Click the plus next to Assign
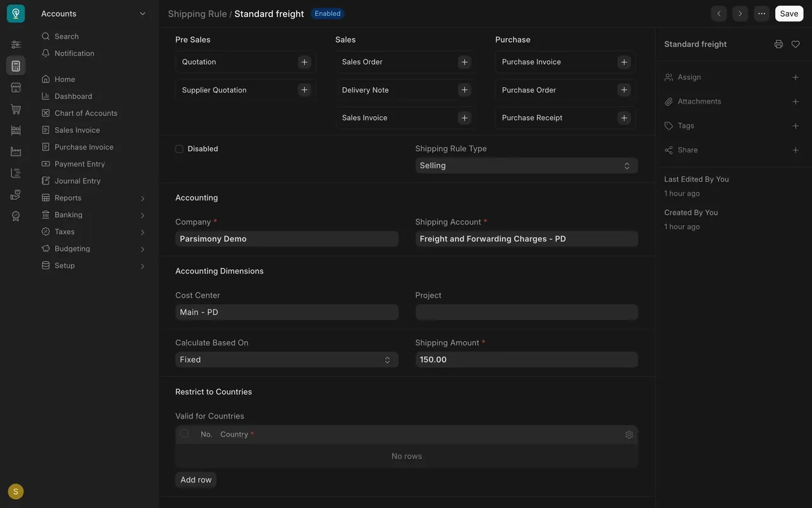 coord(796,77)
